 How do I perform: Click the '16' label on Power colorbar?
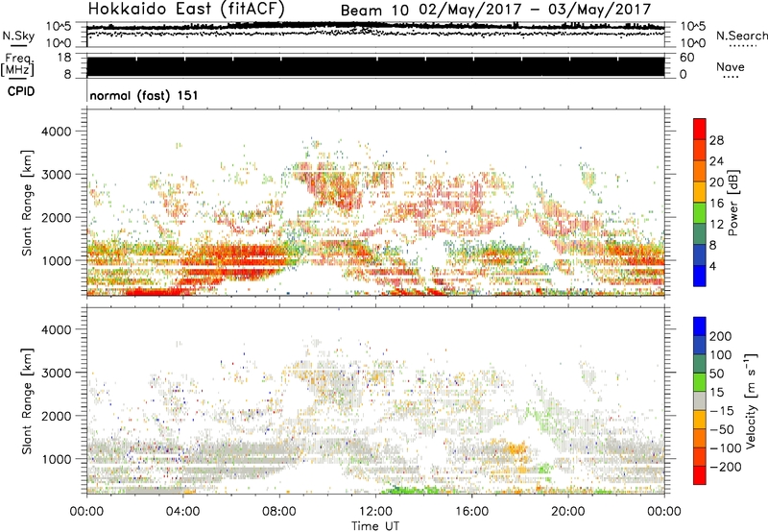tap(716, 204)
